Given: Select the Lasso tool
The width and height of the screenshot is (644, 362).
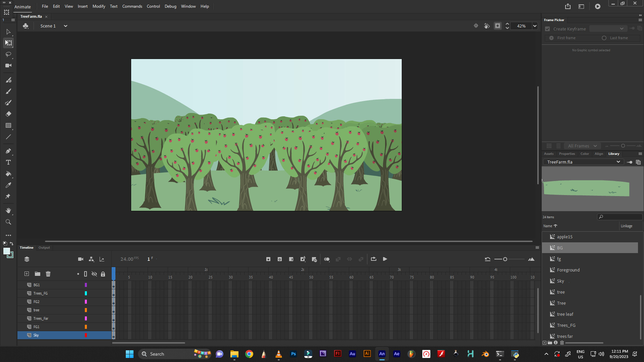Looking at the screenshot, I should point(8,54).
